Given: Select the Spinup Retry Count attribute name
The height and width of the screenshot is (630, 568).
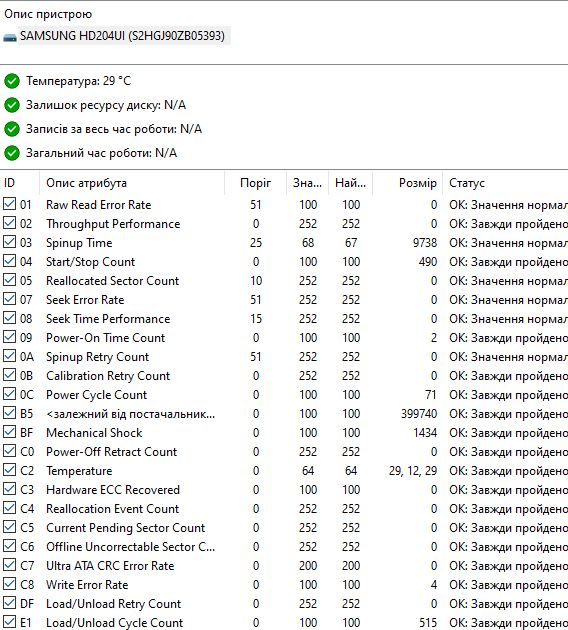Looking at the screenshot, I should pyautogui.click(x=97, y=357).
